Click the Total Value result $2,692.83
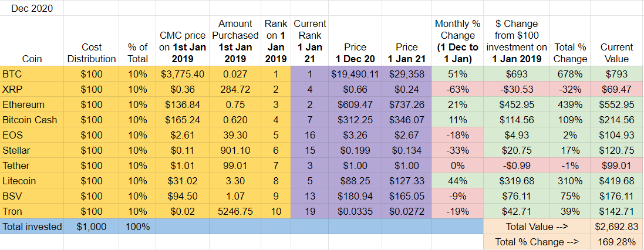 (x=616, y=227)
